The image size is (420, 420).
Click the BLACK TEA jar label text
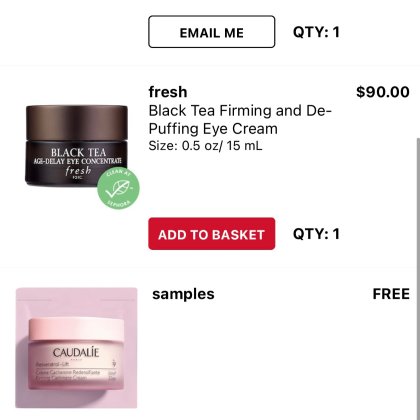(78, 153)
